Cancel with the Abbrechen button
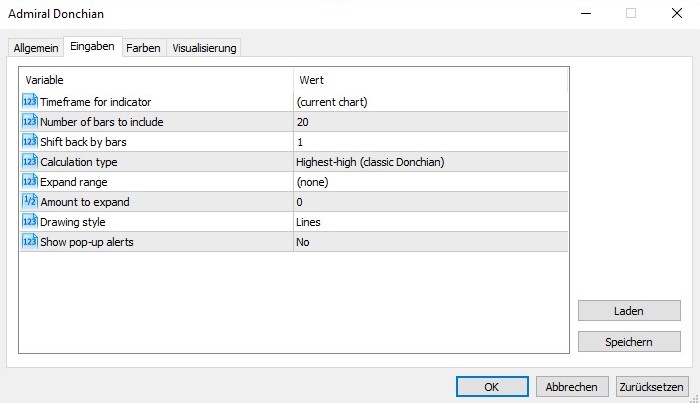Screen dimensions: 700x403 point(571,387)
